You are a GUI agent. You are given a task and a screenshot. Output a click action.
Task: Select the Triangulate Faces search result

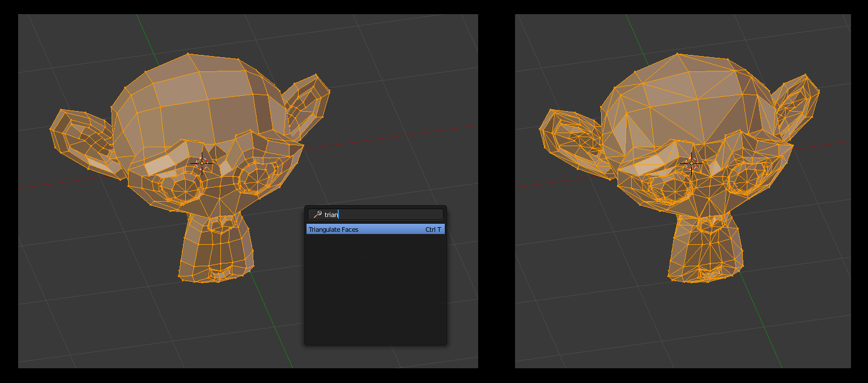click(375, 229)
